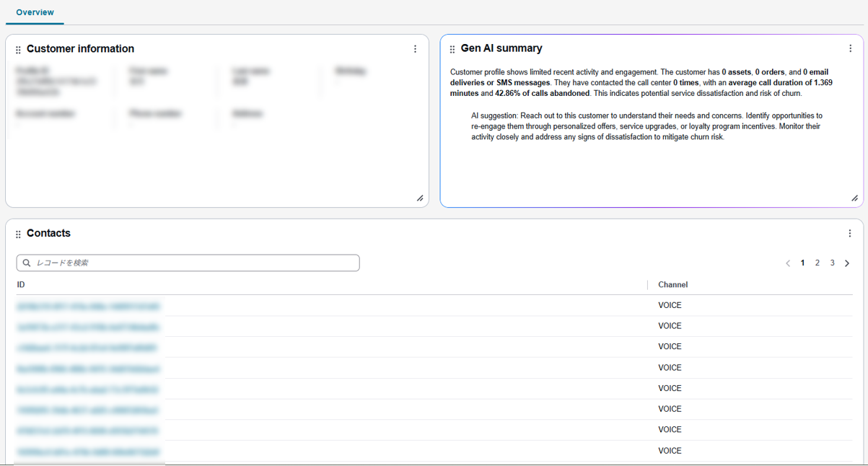Click the bold '0 assets' text
This screenshot has height=466, width=868.
pyautogui.click(x=737, y=72)
